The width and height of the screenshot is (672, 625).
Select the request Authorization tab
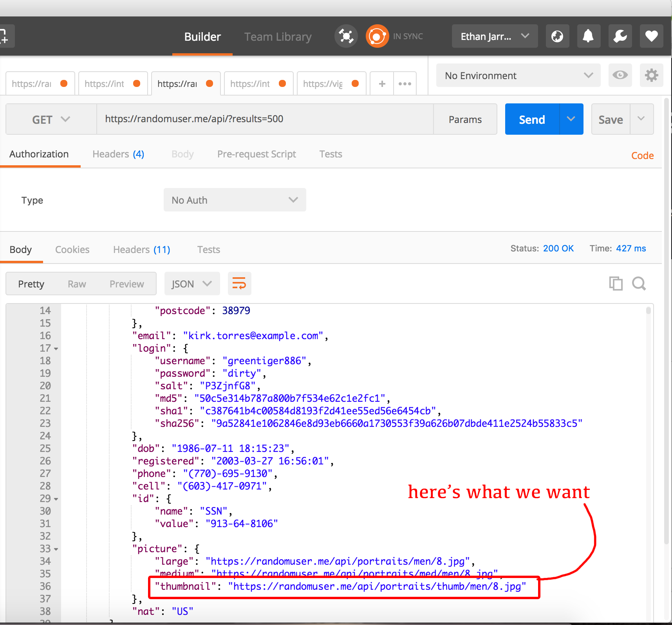point(39,154)
